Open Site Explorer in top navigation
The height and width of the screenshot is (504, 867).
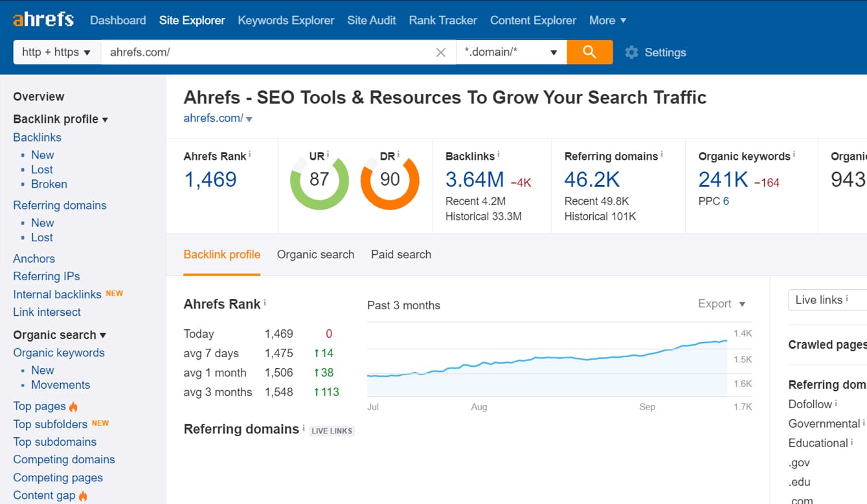pyautogui.click(x=192, y=20)
